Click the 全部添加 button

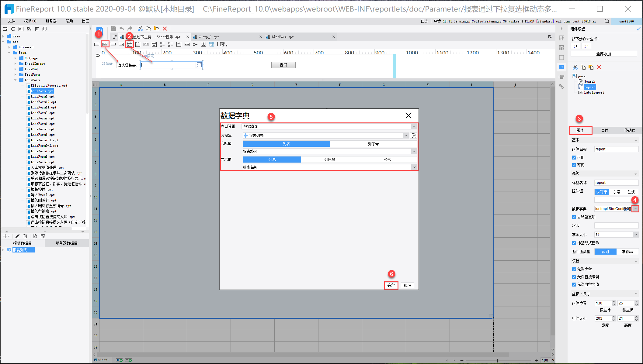click(x=603, y=54)
